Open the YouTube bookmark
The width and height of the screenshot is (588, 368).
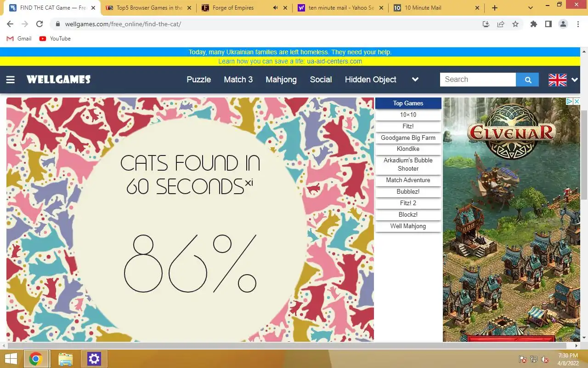click(x=55, y=39)
